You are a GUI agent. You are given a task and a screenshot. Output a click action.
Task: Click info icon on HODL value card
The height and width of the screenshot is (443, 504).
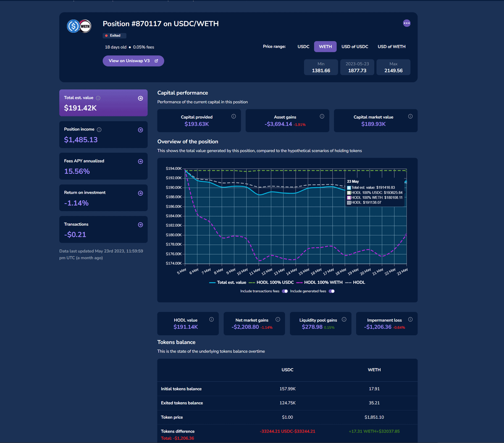click(x=211, y=320)
